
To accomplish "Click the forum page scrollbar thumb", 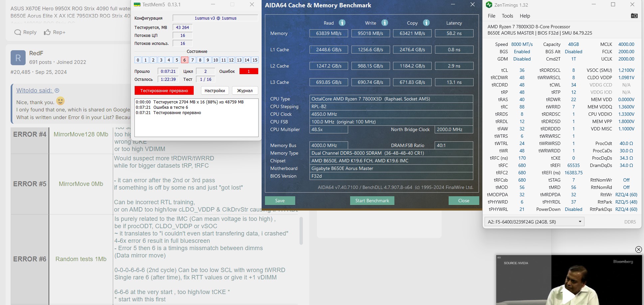I will 301,231.
